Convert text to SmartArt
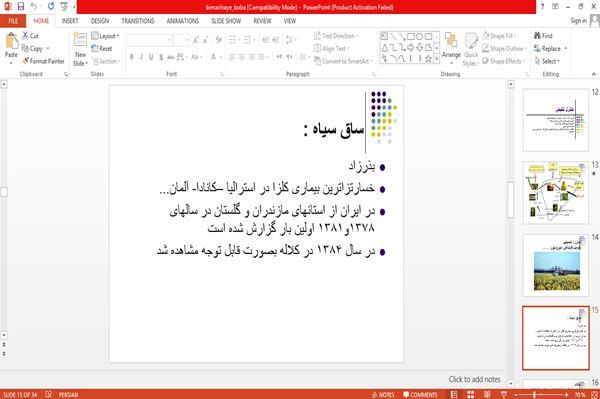This screenshot has width=600, height=399. (343, 61)
